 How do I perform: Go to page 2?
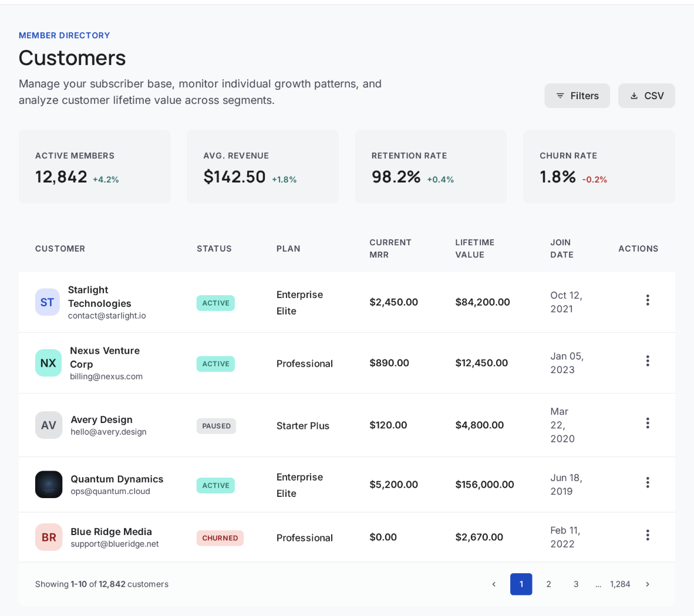point(548,584)
